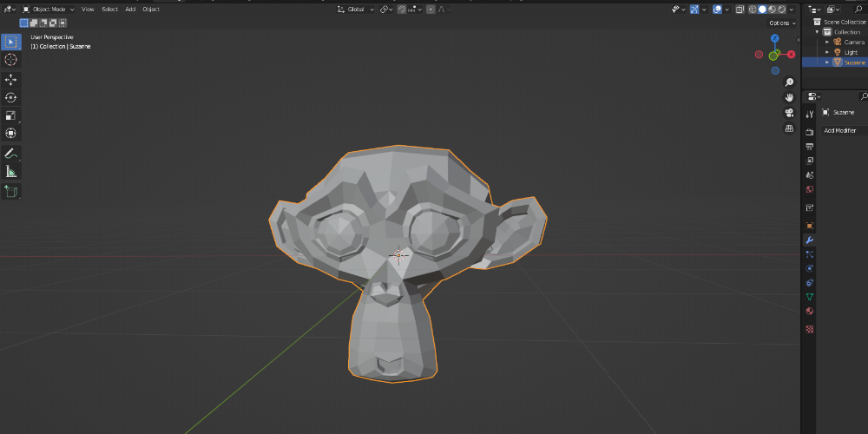Open the Add menu

(130, 10)
